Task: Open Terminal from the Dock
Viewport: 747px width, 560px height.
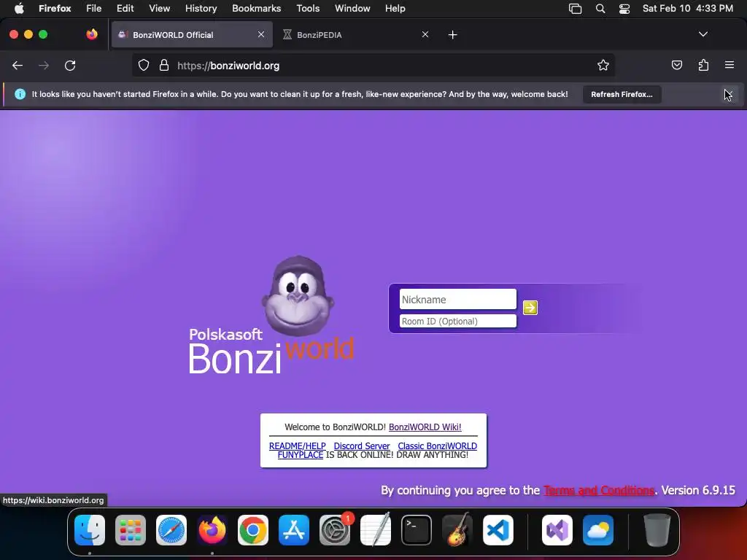Action: tap(417, 530)
